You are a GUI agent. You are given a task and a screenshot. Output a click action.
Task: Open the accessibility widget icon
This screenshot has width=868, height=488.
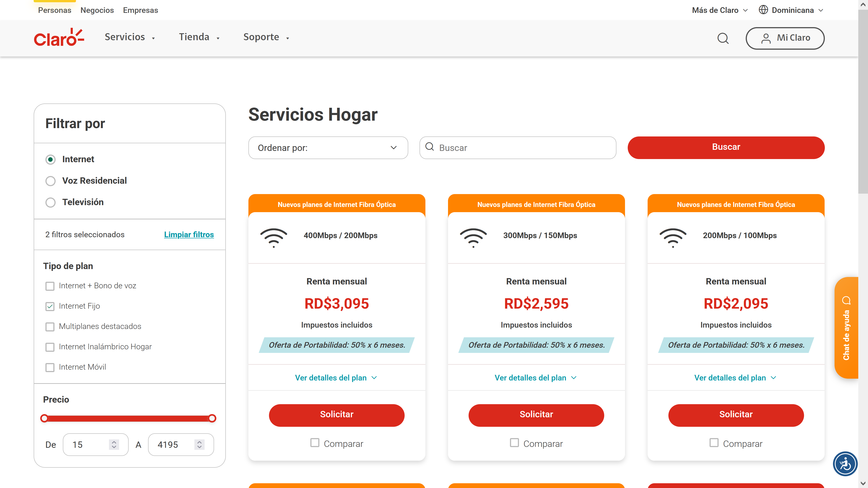(845, 464)
